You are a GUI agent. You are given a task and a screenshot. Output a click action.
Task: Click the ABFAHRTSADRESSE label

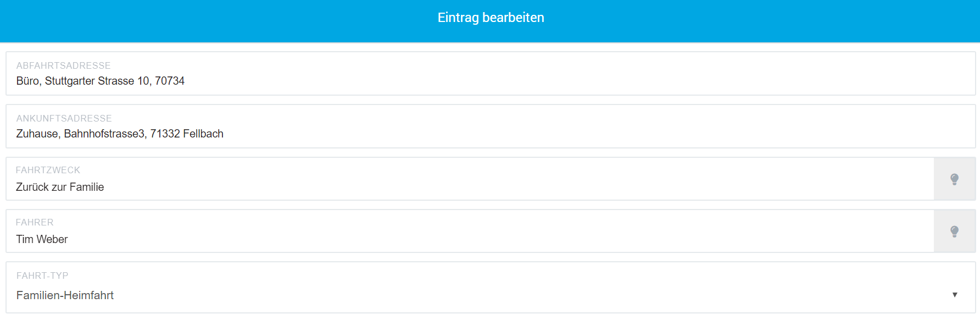[x=63, y=65]
